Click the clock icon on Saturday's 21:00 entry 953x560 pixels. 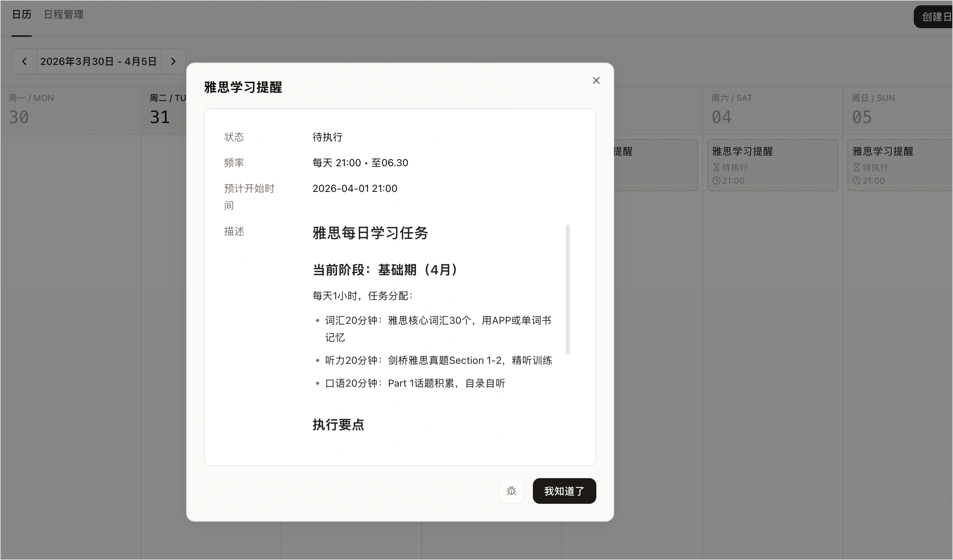(716, 181)
